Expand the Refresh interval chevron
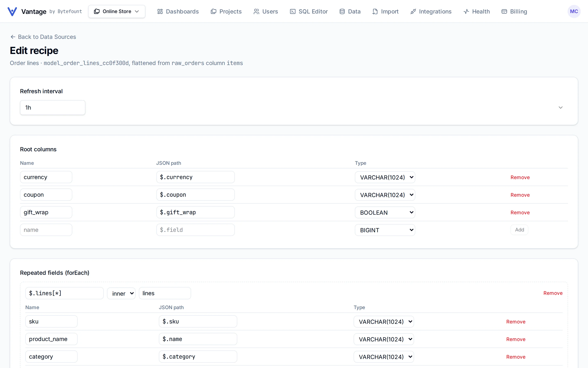The image size is (588, 368). coord(561,108)
